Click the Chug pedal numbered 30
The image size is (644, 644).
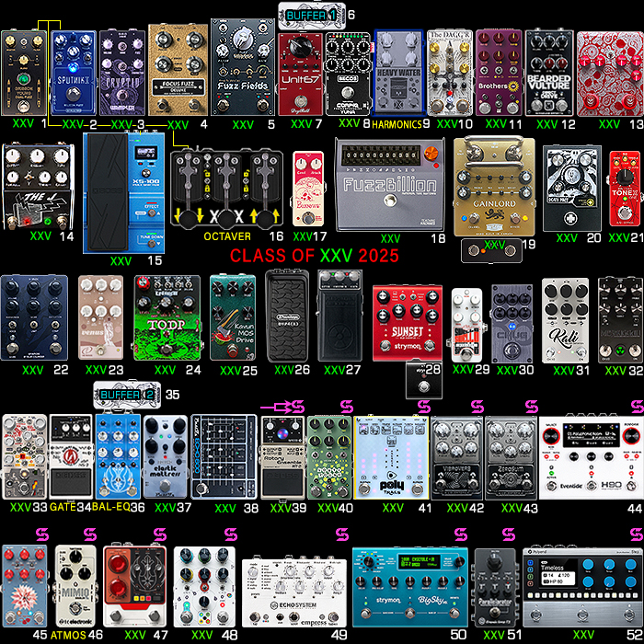click(x=512, y=323)
